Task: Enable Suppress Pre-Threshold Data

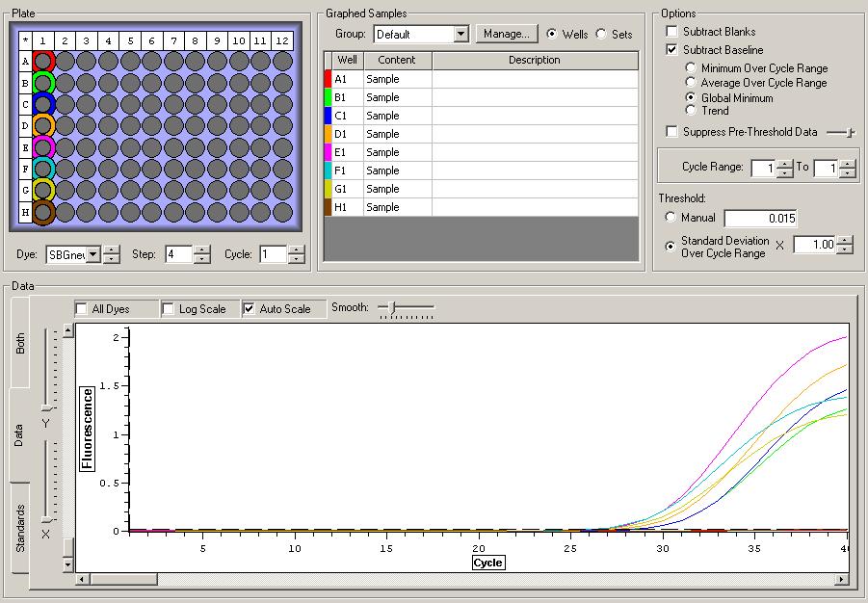Action: coord(672,132)
